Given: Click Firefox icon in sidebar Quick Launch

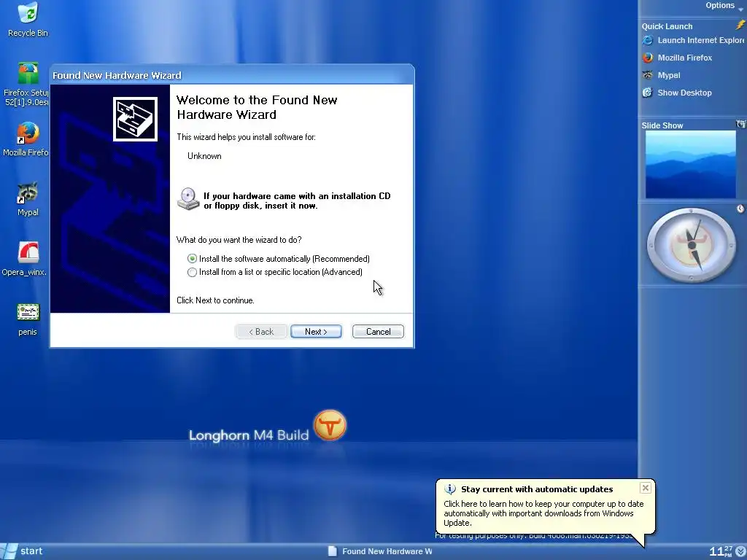Looking at the screenshot, I should 648,58.
